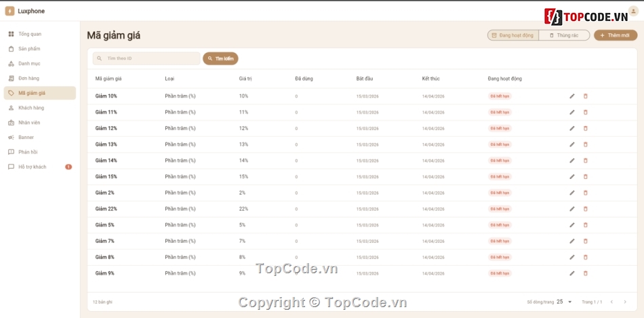
Task: Click the Đã dùng column header
Action: pos(304,79)
